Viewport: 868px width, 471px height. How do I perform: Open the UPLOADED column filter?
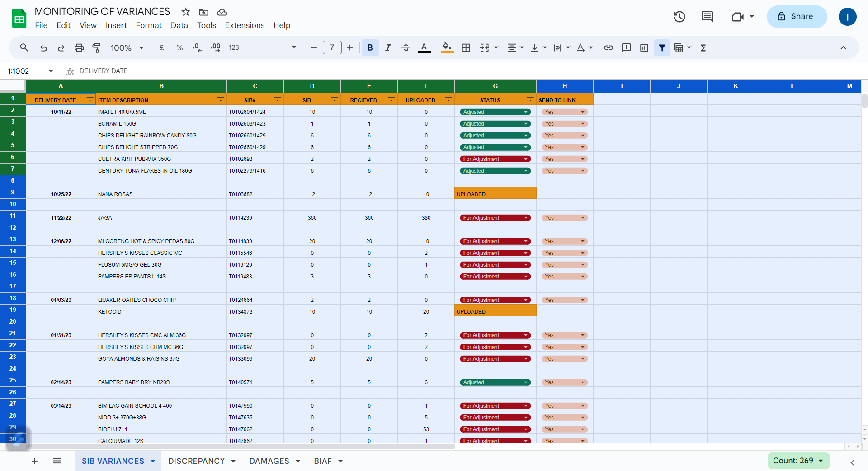point(448,99)
